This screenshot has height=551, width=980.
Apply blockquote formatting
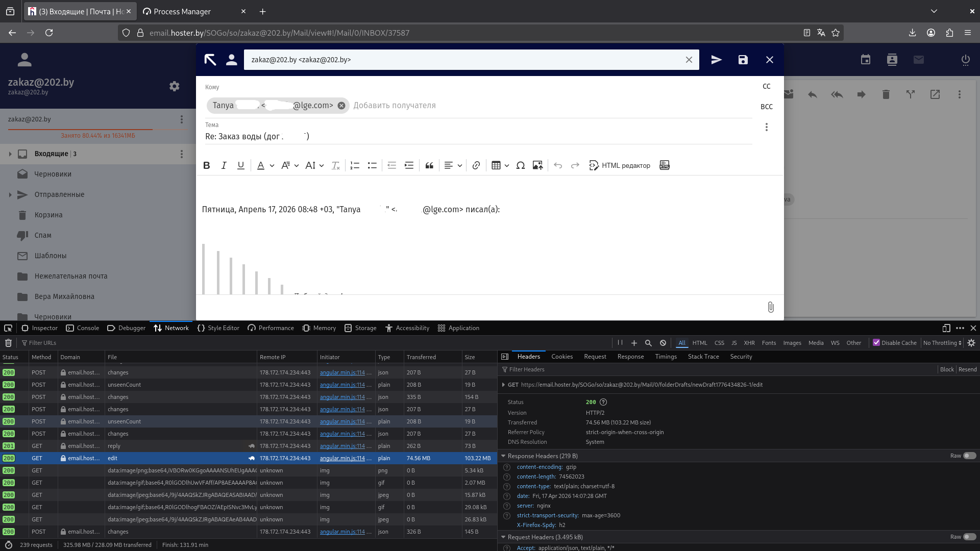(x=429, y=165)
